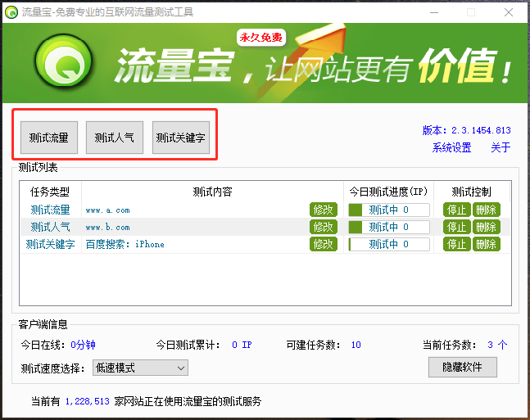530x420 pixels.
Task: Open the 低速模式 speed dropdown
Action: point(140,368)
